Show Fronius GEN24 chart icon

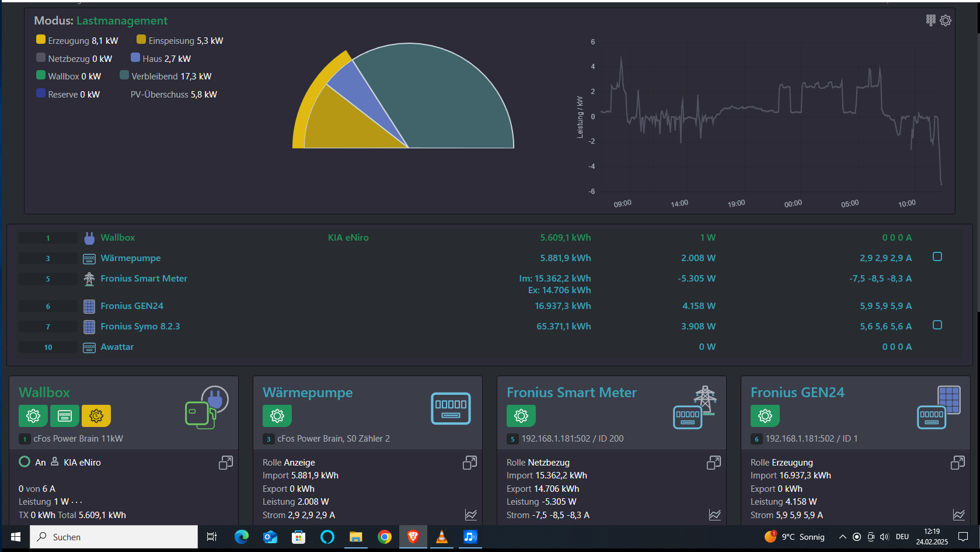click(x=959, y=515)
